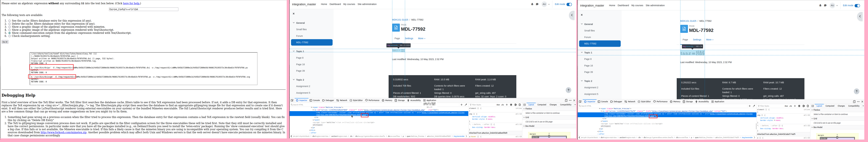Open messages chat icon in the middle Moodle window
This screenshot has height=142, width=868.
537,4
